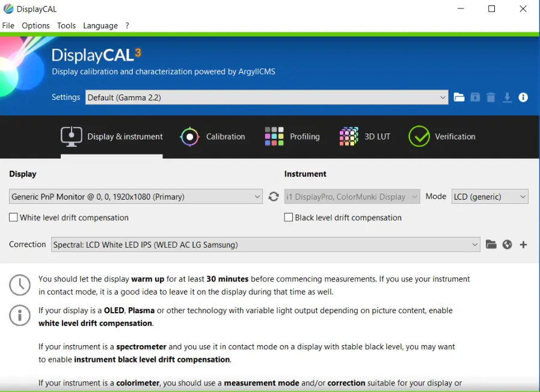Close the DisplayCAL window
This screenshot has height=392, width=540.
pyautogui.click(x=523, y=8)
